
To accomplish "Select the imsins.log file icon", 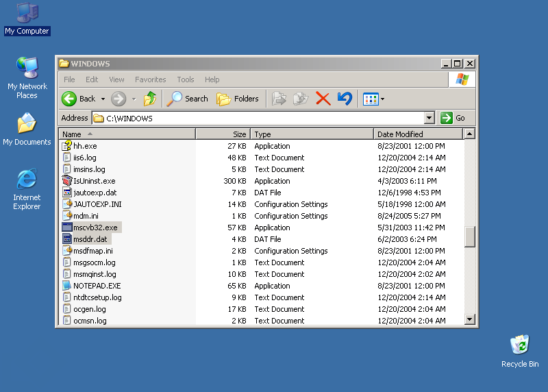I will (x=66, y=169).
